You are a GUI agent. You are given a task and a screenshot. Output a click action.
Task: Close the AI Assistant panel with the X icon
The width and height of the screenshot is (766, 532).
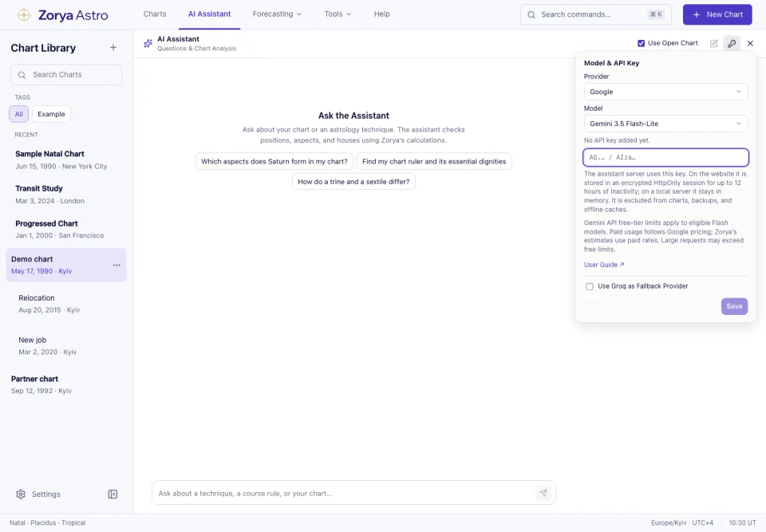point(750,44)
